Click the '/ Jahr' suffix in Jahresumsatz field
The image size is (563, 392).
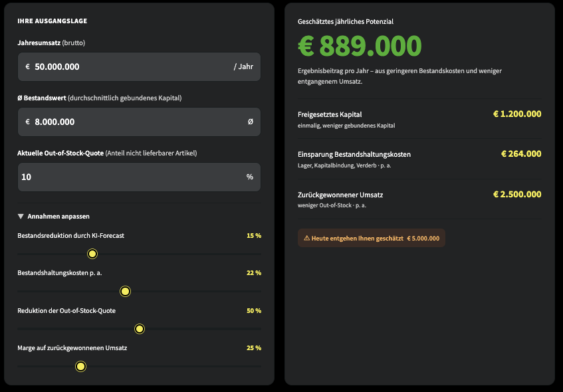[x=243, y=66]
